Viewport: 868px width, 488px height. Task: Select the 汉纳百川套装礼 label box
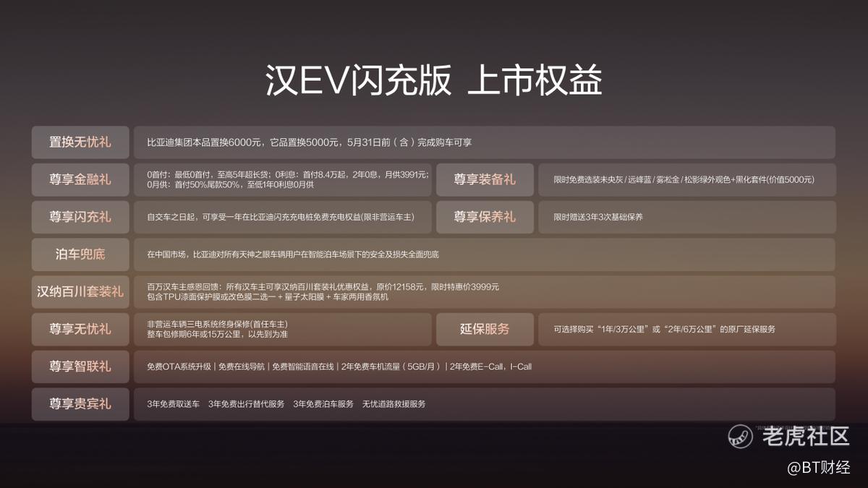(x=80, y=292)
